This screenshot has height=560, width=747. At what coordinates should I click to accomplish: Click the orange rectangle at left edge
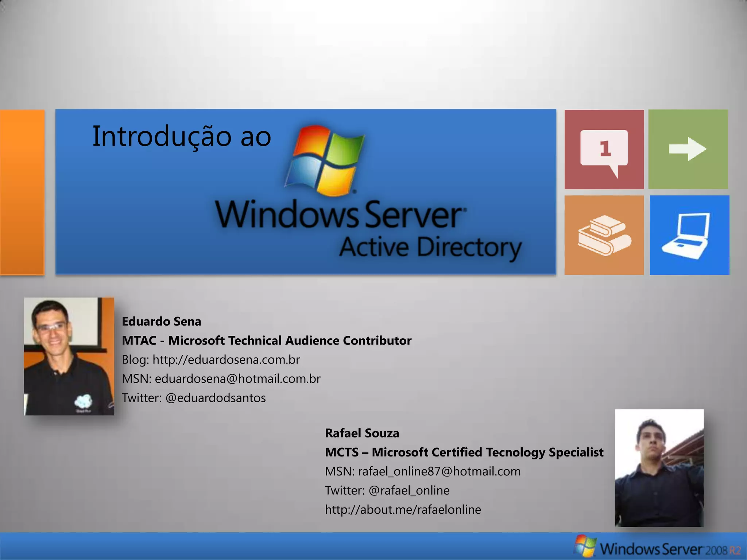(x=22, y=192)
